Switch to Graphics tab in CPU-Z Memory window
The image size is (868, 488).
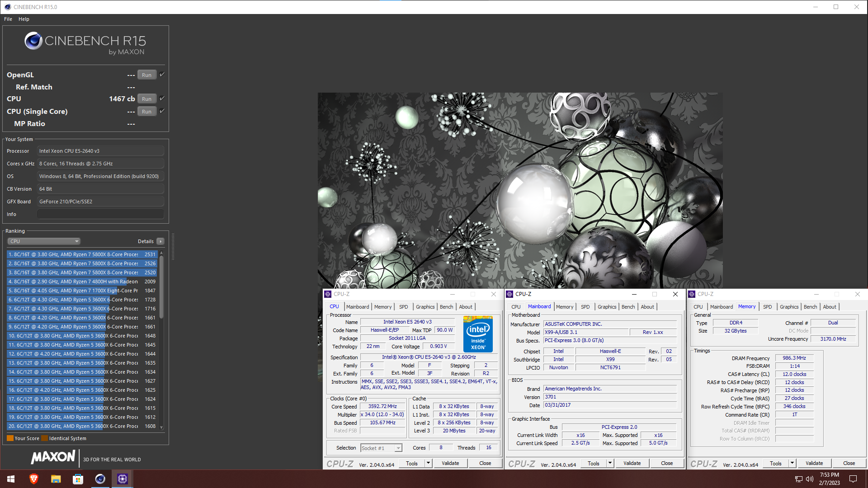click(789, 307)
